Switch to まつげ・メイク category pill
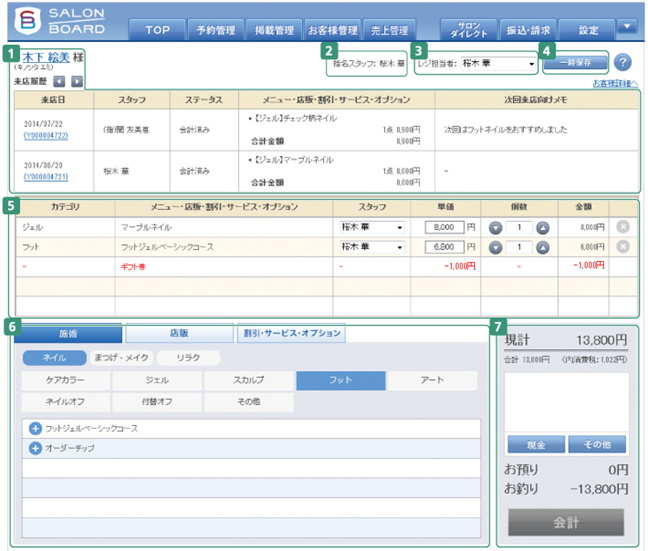This screenshot has width=648, height=551. click(x=120, y=357)
